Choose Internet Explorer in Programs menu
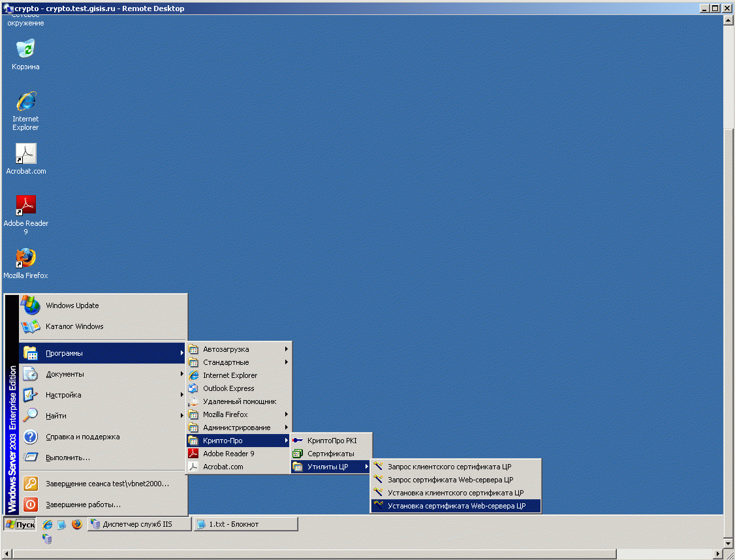 coord(239,375)
